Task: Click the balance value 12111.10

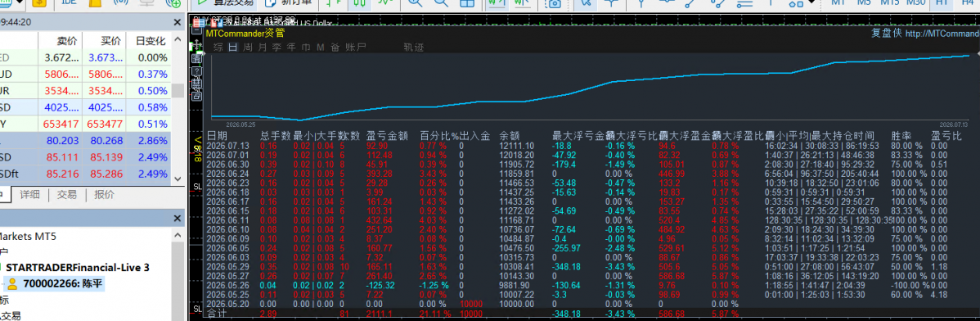Action: tap(516, 145)
